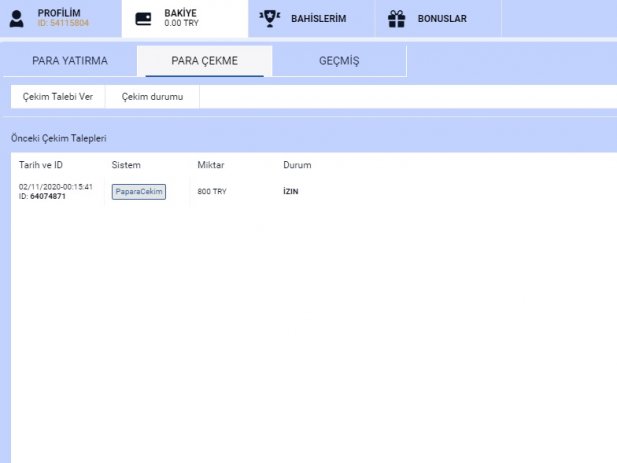The image size is (617, 463).
Task: Switch to the PARA YATIRMA tab
Action: pos(70,61)
